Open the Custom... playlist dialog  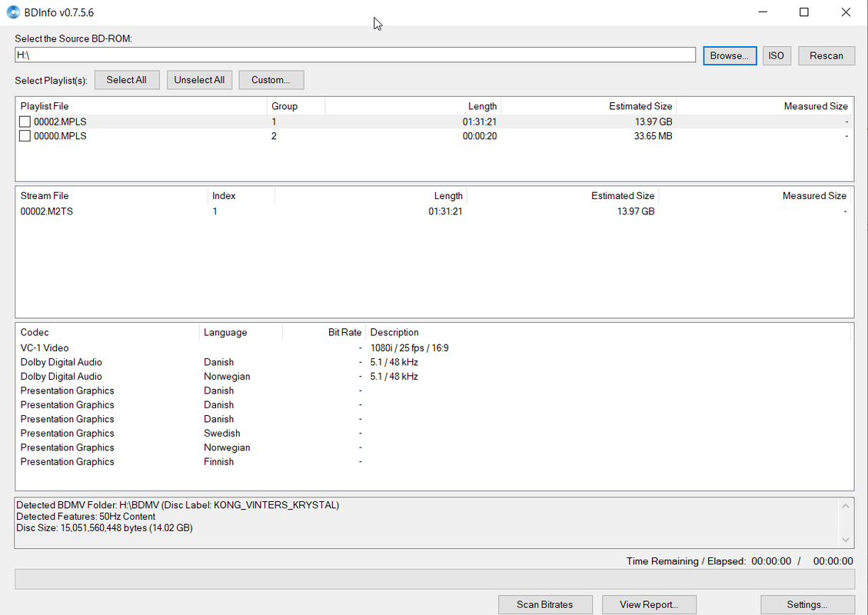[x=271, y=80]
